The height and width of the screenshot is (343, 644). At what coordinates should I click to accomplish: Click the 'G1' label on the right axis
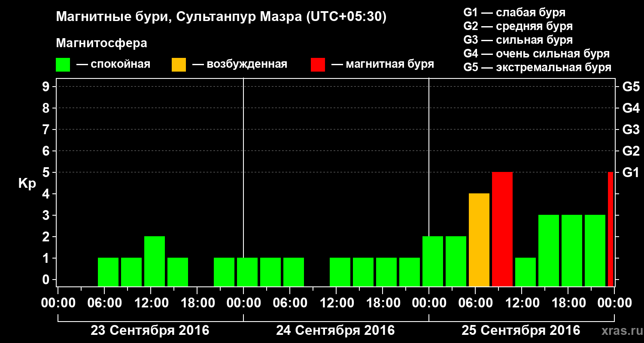click(x=631, y=172)
